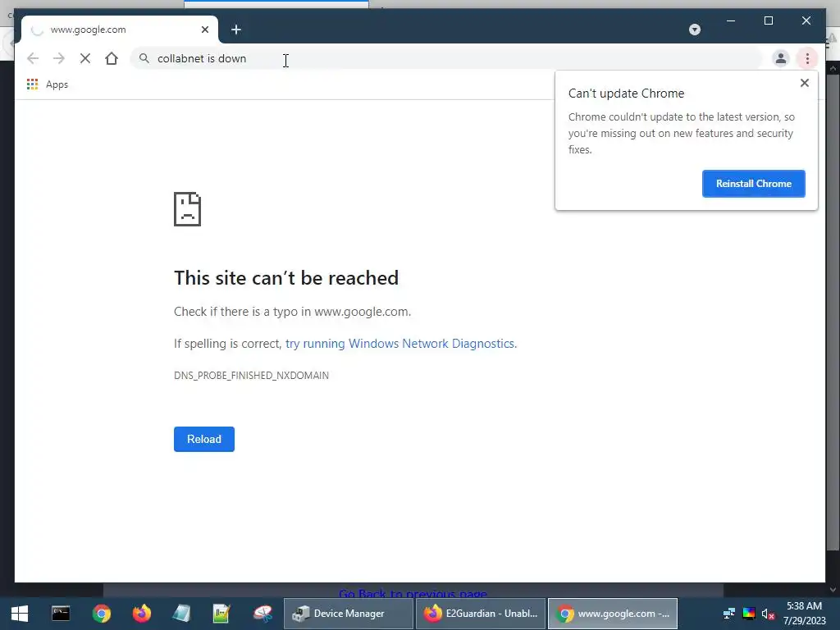The width and height of the screenshot is (840, 630).
Task: Launch Chrome from the pinned taskbar icon
Action: [x=101, y=614]
